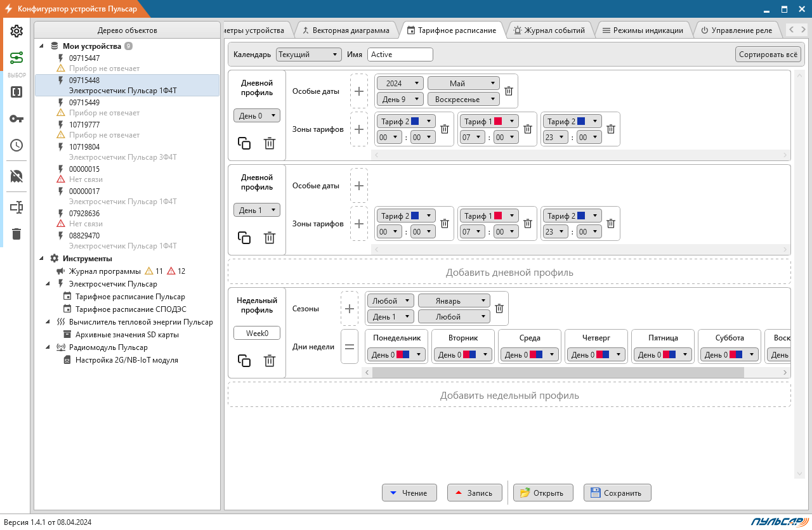Open the День 9 dropdown
Image resolution: width=812 pixels, height=530 pixels.
coord(400,100)
